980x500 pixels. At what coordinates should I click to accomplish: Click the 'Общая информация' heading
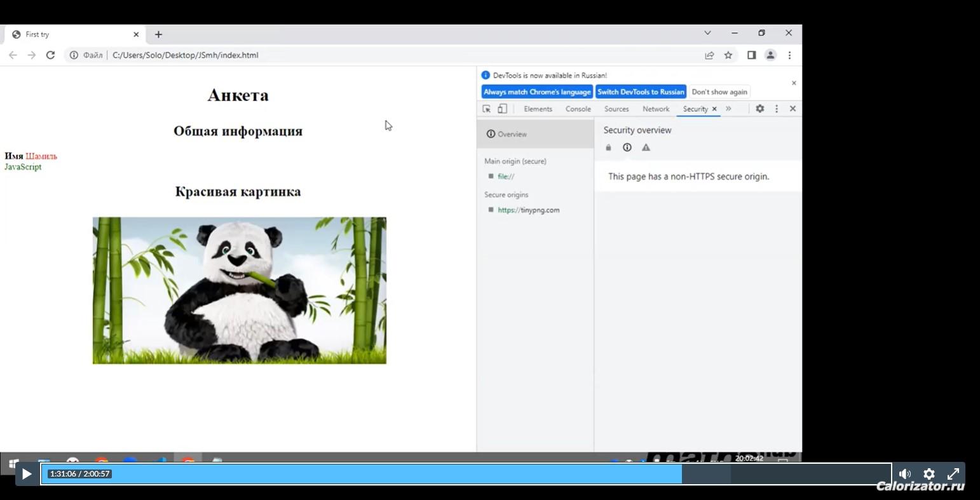coord(238,132)
